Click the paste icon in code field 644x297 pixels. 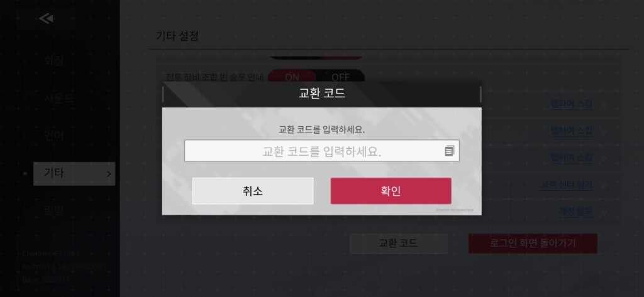(x=449, y=151)
